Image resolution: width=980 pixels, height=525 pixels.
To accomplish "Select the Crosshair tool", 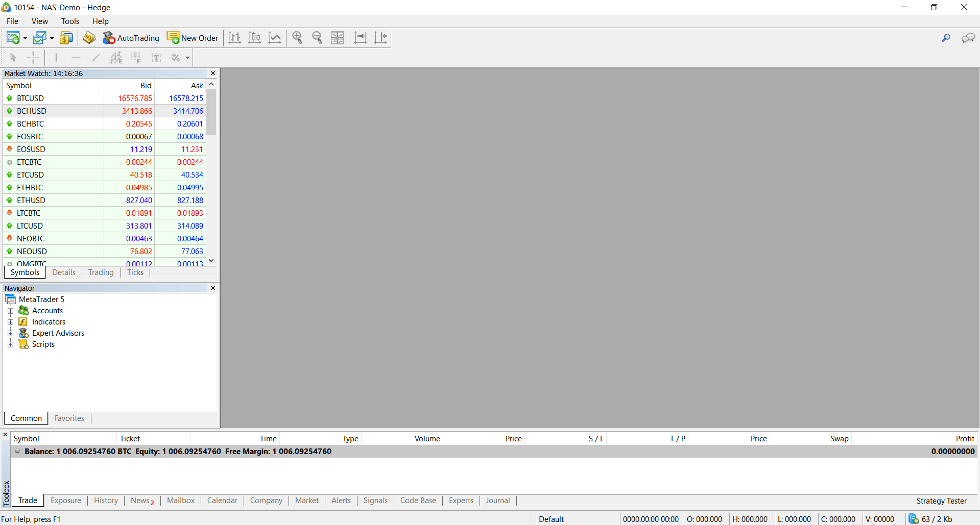I will (x=33, y=58).
